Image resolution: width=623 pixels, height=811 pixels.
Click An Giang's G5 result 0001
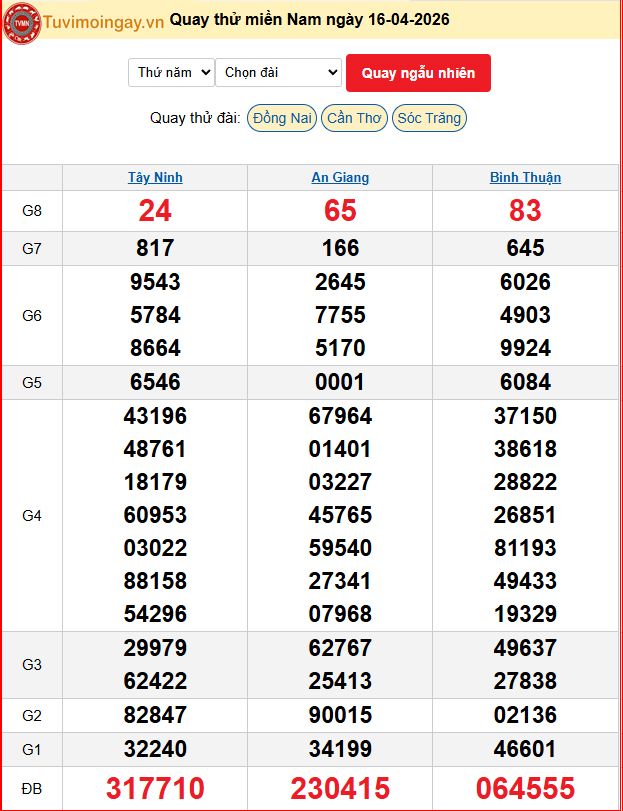tap(340, 382)
